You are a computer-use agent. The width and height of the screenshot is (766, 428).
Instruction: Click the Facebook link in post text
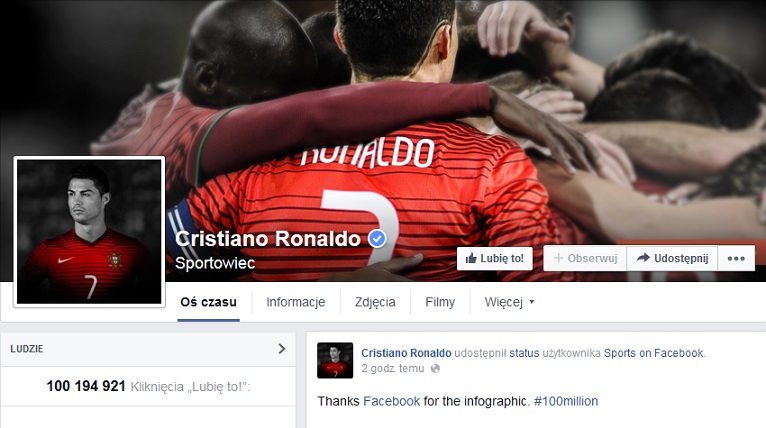click(391, 401)
